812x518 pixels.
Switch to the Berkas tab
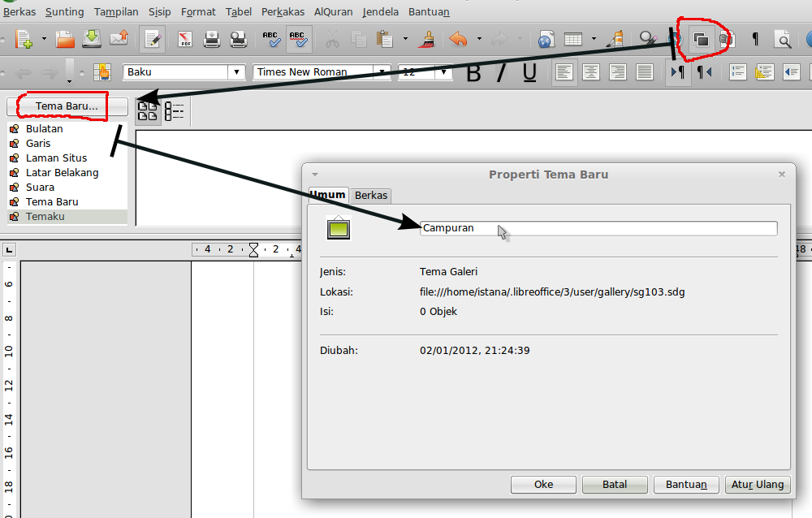[370, 196]
